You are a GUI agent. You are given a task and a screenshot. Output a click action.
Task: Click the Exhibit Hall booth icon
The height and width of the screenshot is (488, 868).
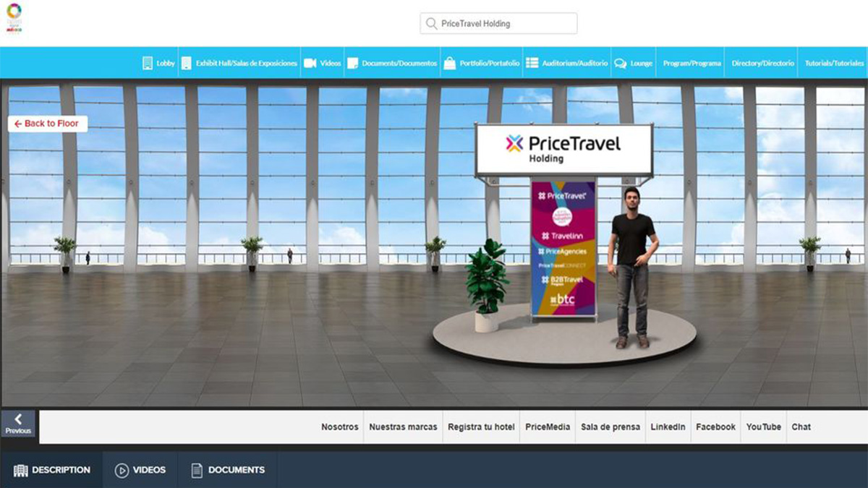(186, 63)
